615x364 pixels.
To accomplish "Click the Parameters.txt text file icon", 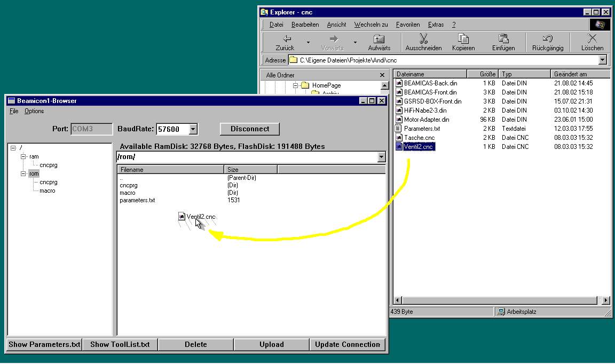I will pyautogui.click(x=398, y=128).
